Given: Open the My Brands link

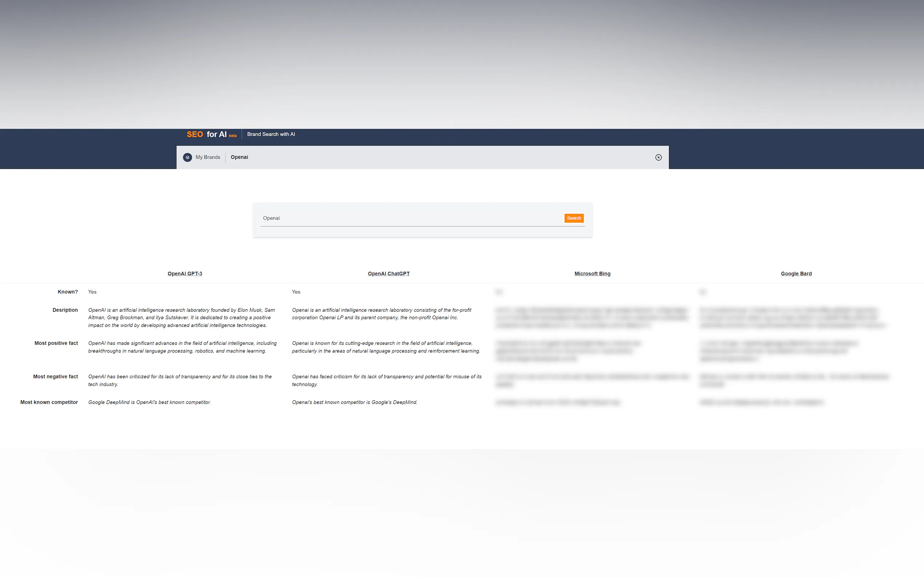Looking at the screenshot, I should (x=208, y=157).
